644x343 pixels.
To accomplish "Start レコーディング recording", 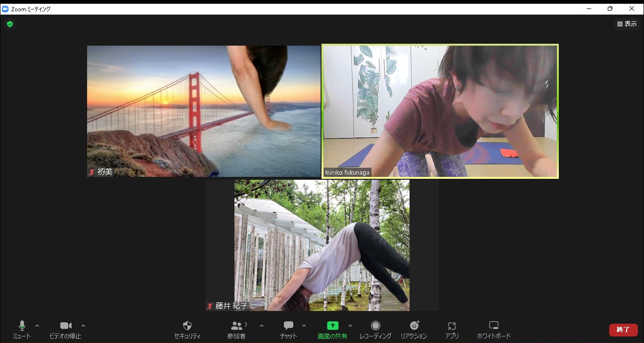I will [375, 330].
